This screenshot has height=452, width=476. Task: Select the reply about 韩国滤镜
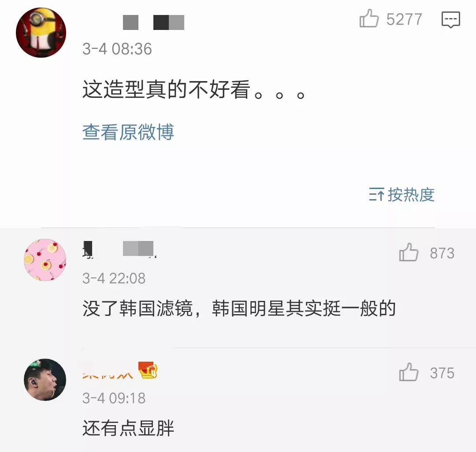pyautogui.click(x=239, y=308)
